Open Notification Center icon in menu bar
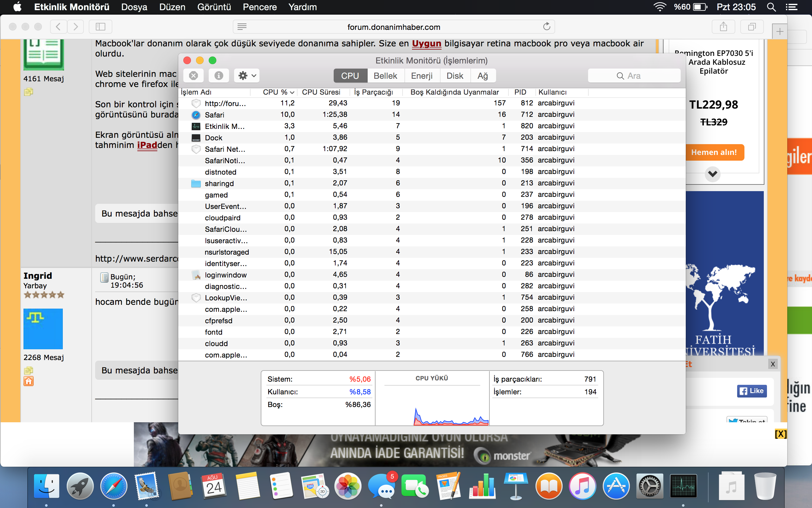Viewport: 812px width, 508px height. (x=791, y=7)
